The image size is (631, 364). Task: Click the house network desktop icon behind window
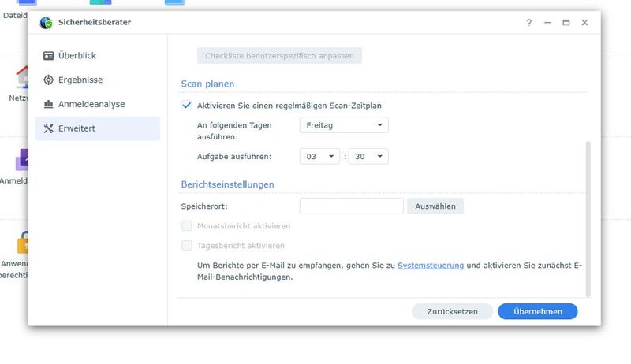pyautogui.click(x=22, y=76)
